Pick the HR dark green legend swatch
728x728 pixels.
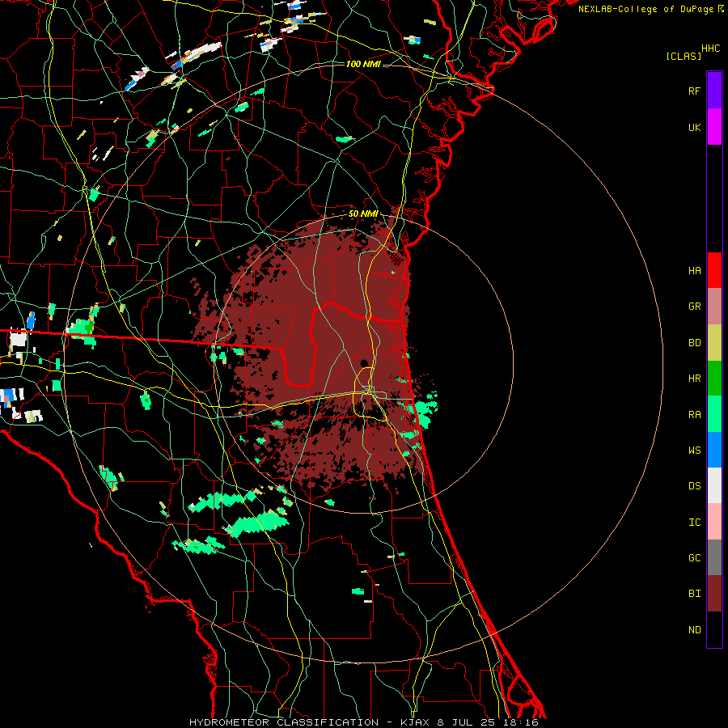coord(714,378)
